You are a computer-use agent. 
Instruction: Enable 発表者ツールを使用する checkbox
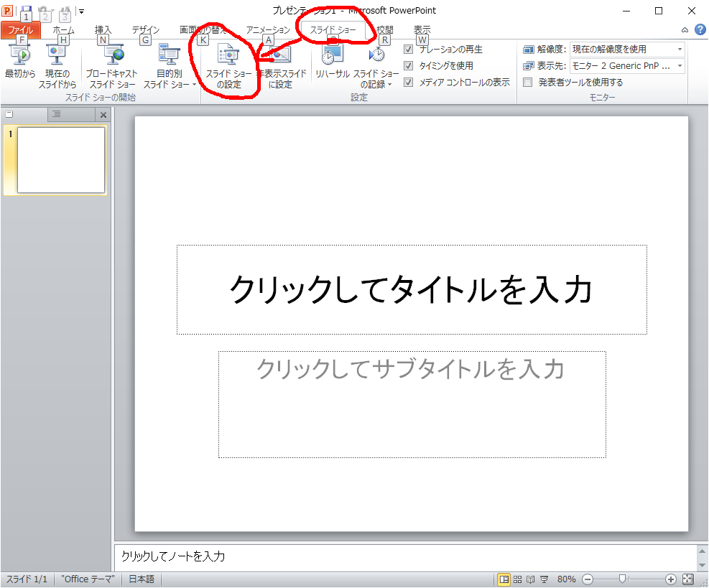pos(528,83)
